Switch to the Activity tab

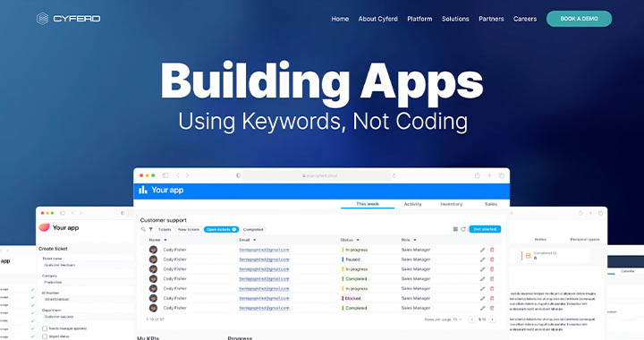tap(412, 204)
